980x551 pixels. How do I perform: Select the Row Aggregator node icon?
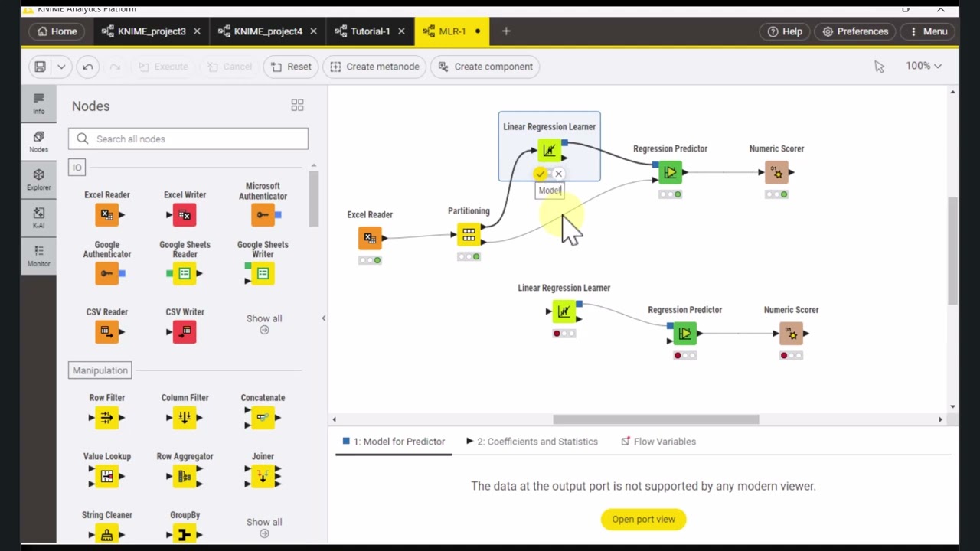pos(185,476)
